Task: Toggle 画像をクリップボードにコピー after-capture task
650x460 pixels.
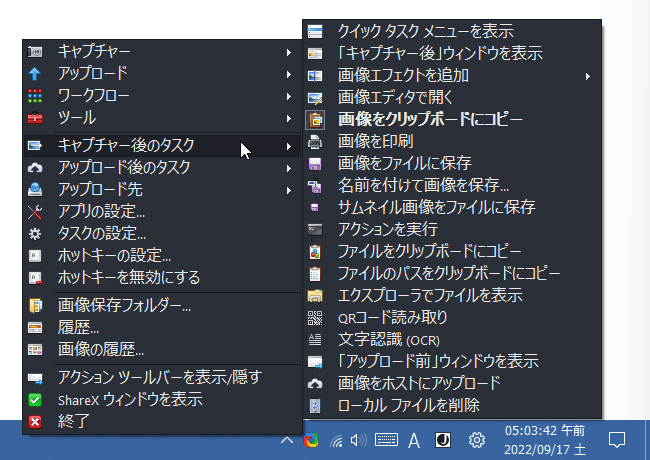Action: pyautogui.click(x=452, y=120)
